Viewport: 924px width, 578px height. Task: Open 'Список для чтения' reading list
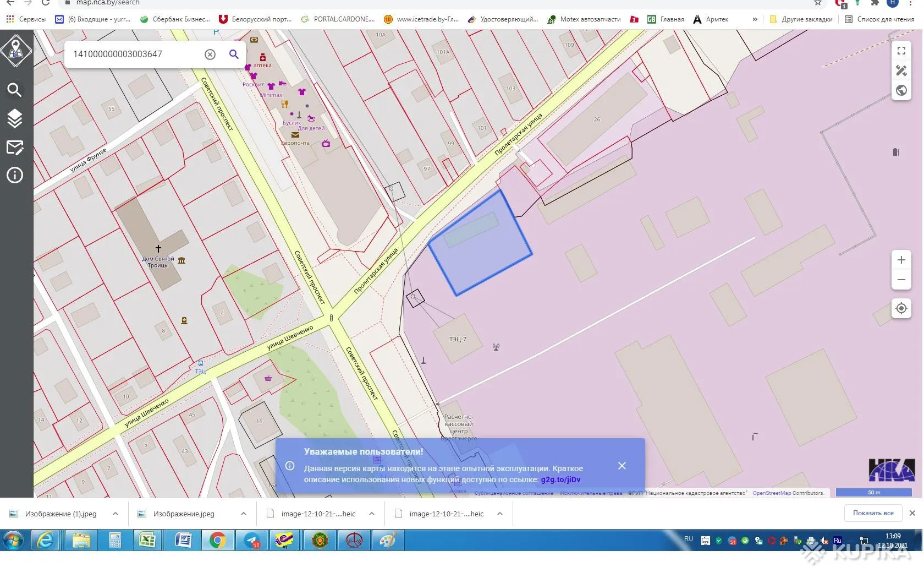(879, 19)
